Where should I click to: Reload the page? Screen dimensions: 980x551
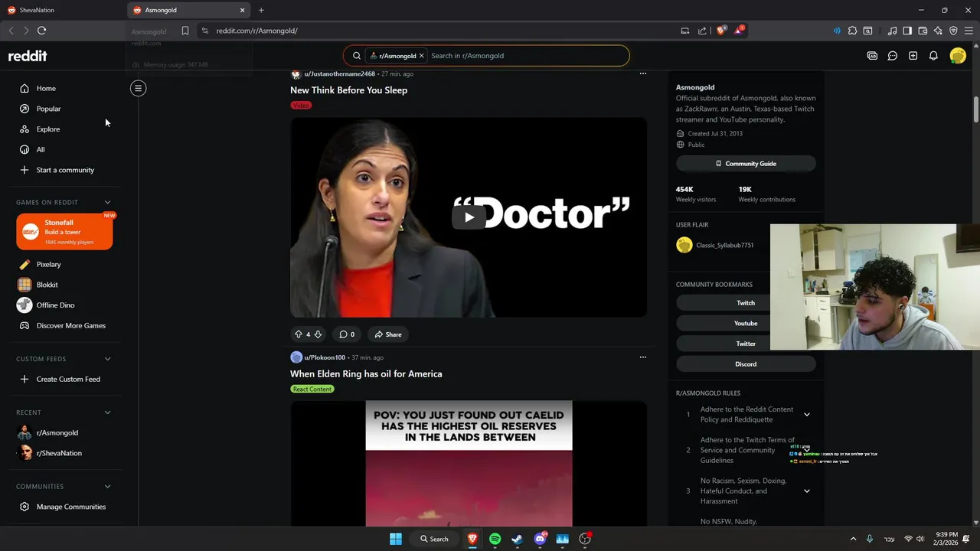coord(41,31)
